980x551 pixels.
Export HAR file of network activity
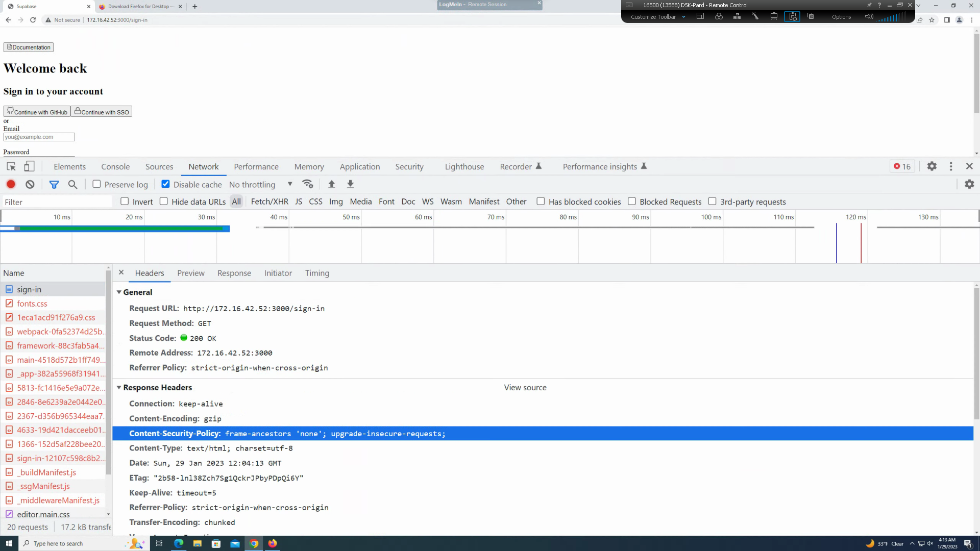[x=351, y=184]
